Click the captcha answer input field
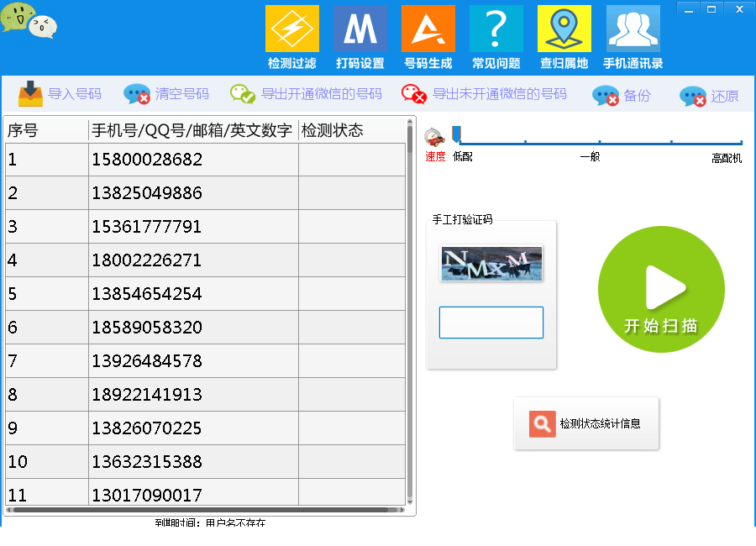The image size is (756, 546). tap(491, 323)
